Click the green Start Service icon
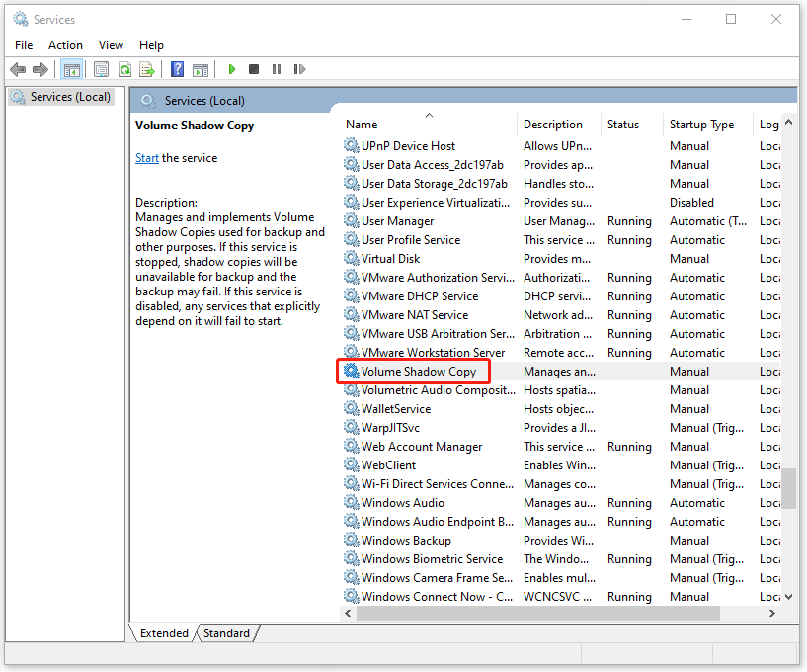Viewport: 807px width, 672px height. click(x=231, y=69)
